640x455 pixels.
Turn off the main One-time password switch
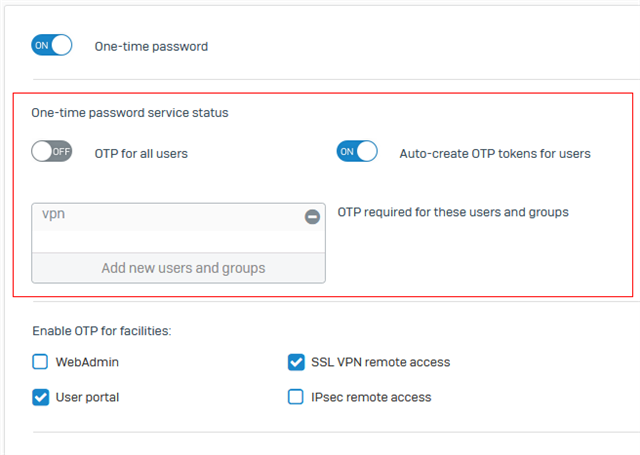coord(51,45)
